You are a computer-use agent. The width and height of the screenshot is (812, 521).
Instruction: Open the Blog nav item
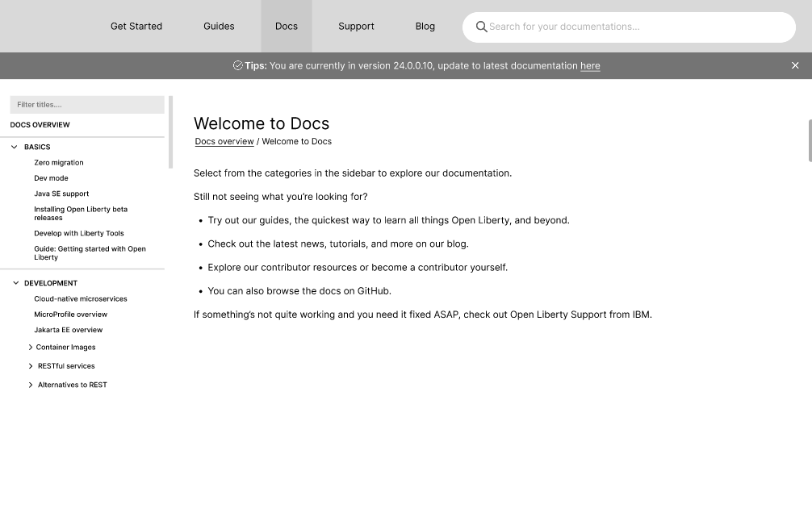pos(425,26)
